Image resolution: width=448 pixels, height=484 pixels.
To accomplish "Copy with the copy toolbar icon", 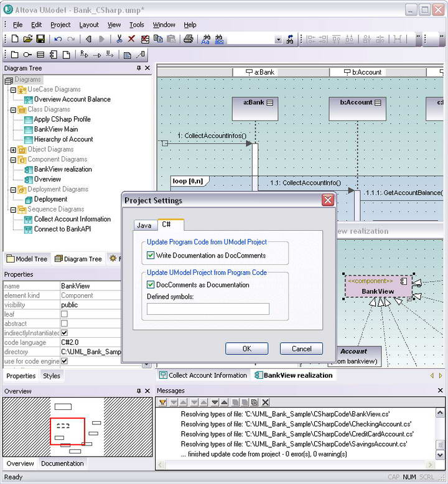I will coord(158,39).
